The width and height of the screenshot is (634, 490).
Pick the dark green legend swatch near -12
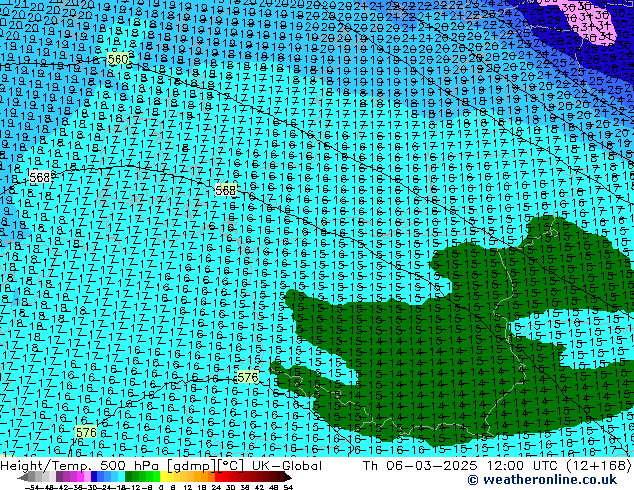click(129, 477)
